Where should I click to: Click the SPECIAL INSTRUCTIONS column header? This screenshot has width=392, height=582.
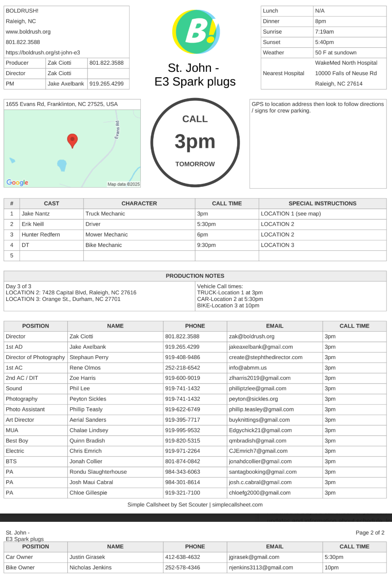[323, 203]
